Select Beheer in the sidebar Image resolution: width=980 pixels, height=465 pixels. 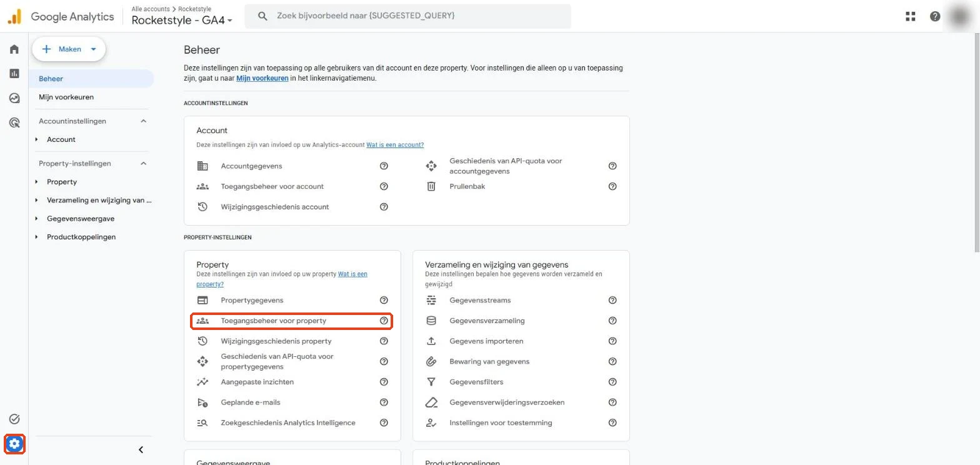[x=91, y=79]
